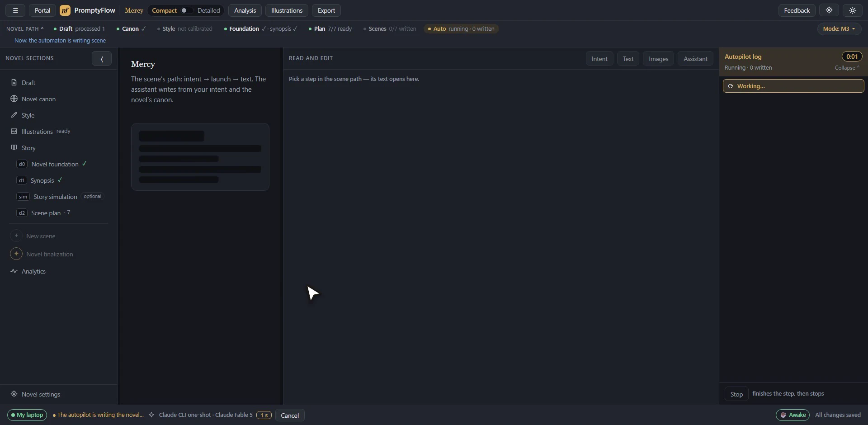868x425 pixels.
Task: Click the Story book icon
Action: 14,148
